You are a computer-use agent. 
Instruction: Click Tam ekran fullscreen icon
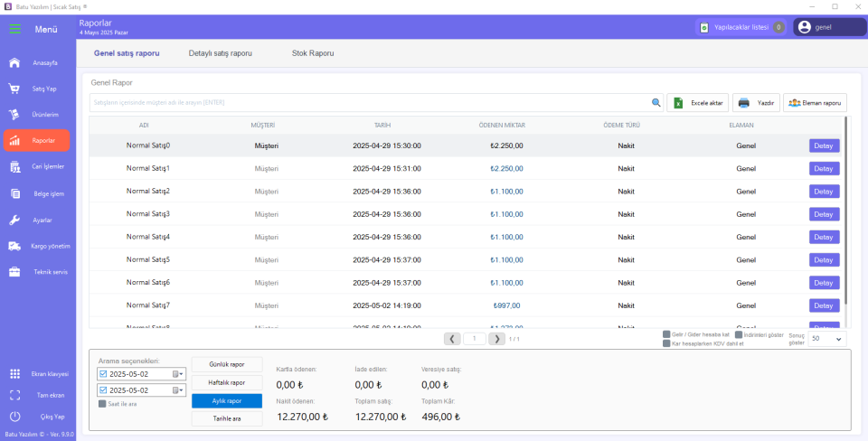[15, 395]
